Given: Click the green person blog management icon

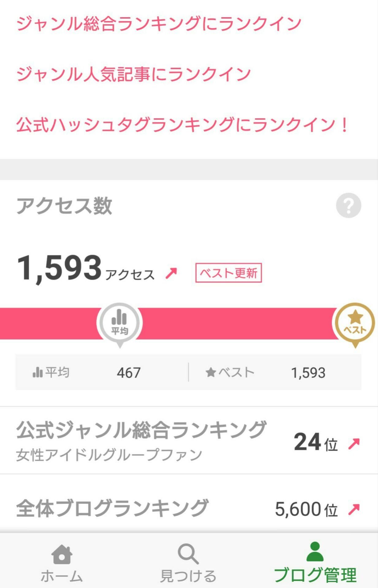Looking at the screenshot, I should [x=315, y=552].
